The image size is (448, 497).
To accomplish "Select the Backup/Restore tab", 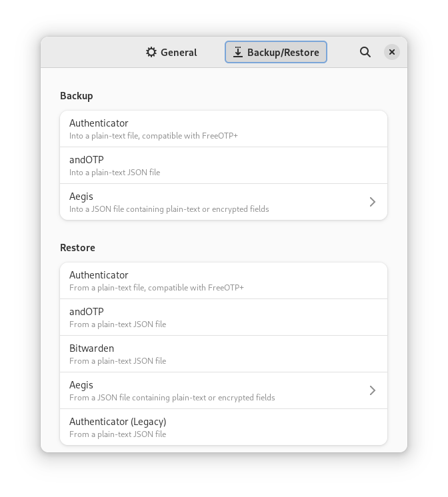I will click(x=276, y=52).
